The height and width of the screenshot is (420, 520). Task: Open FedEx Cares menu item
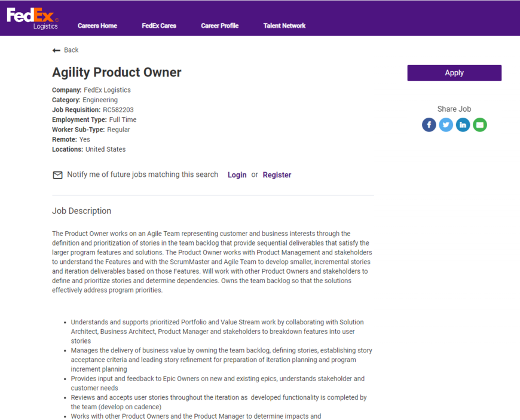coord(159,26)
